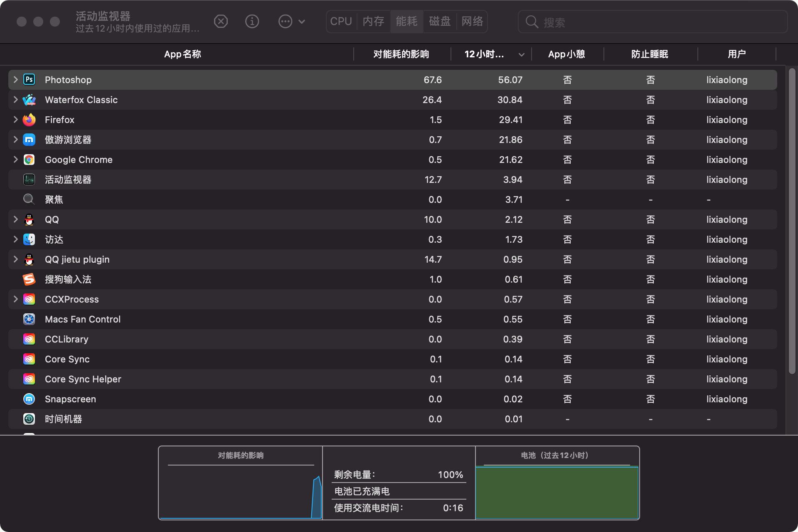Toggle sort on 12小时 column header
This screenshot has width=798, height=532.
click(491, 54)
